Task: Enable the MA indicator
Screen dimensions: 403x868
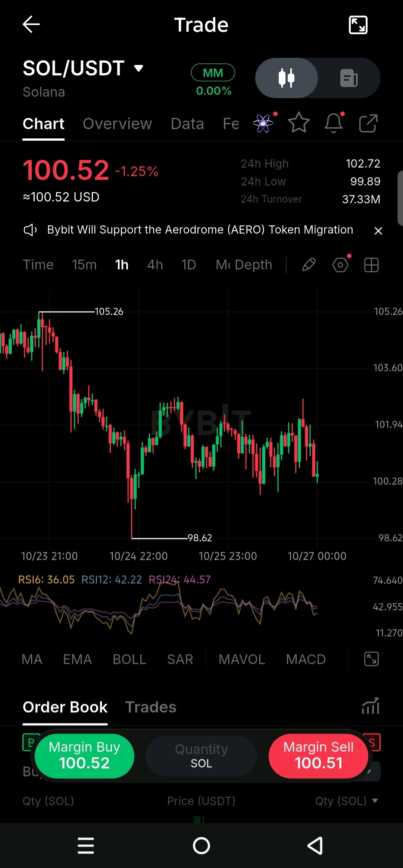Action: [32, 659]
